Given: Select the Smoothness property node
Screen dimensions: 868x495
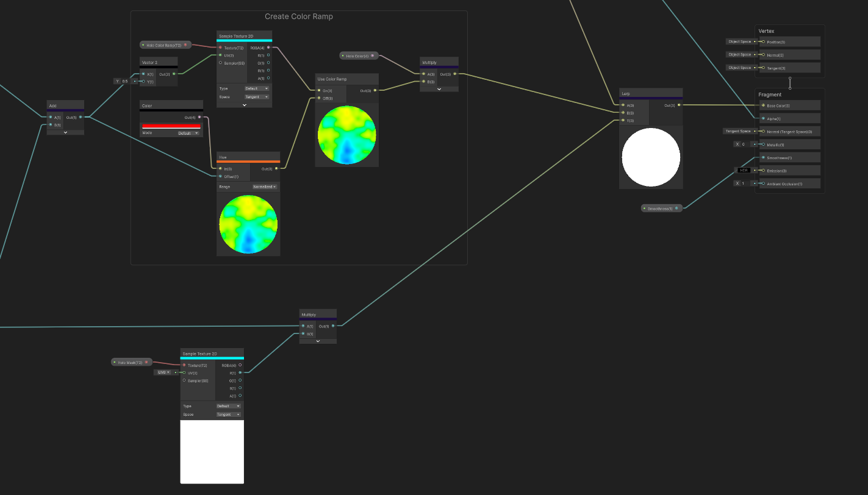Looking at the screenshot, I should point(661,208).
